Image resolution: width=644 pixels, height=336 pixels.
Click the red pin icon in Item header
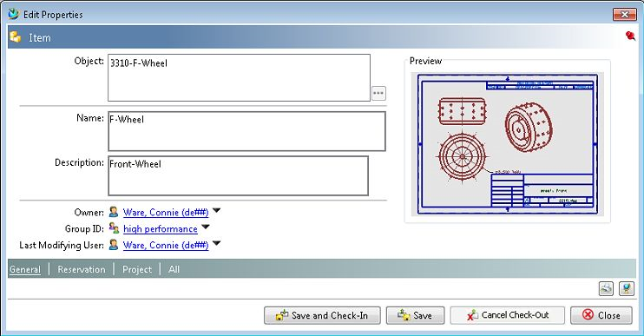pos(630,36)
